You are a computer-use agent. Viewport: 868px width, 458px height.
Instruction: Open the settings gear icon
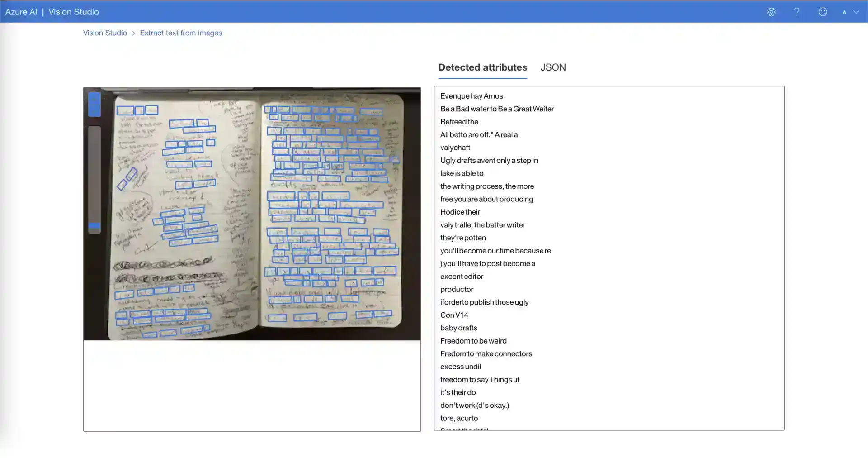pos(771,12)
